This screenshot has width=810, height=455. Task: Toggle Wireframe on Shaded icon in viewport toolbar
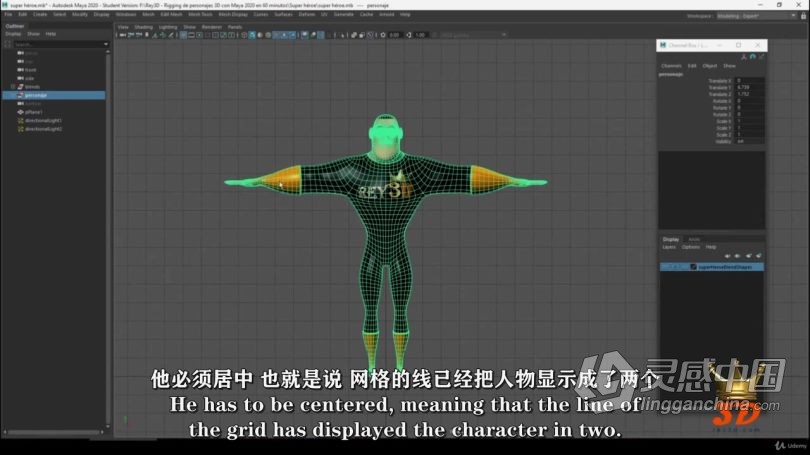pos(268,35)
